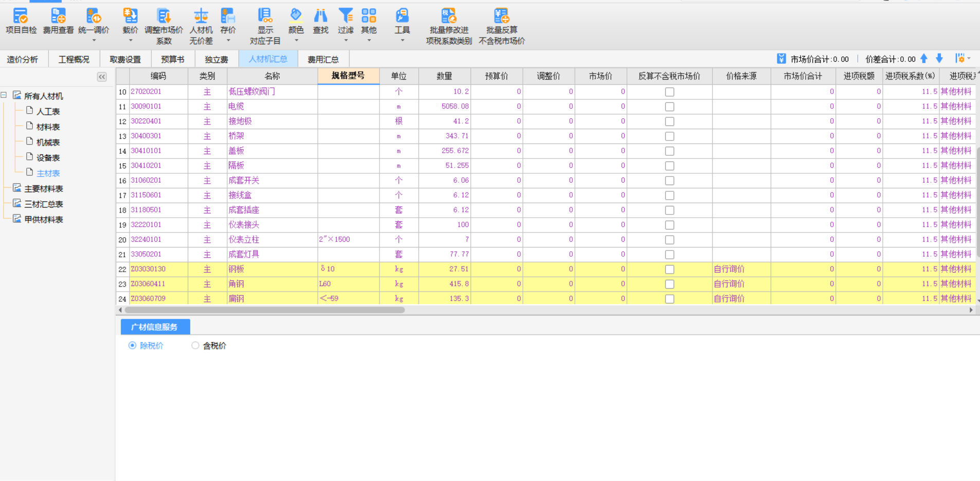
Task: Switch to the 造价分析 tab
Action: point(22,59)
